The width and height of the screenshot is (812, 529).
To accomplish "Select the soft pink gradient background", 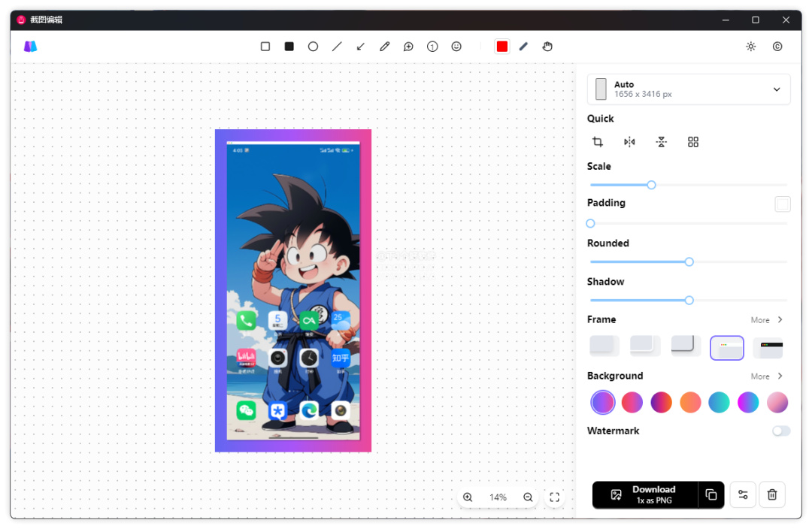I will [x=777, y=402].
